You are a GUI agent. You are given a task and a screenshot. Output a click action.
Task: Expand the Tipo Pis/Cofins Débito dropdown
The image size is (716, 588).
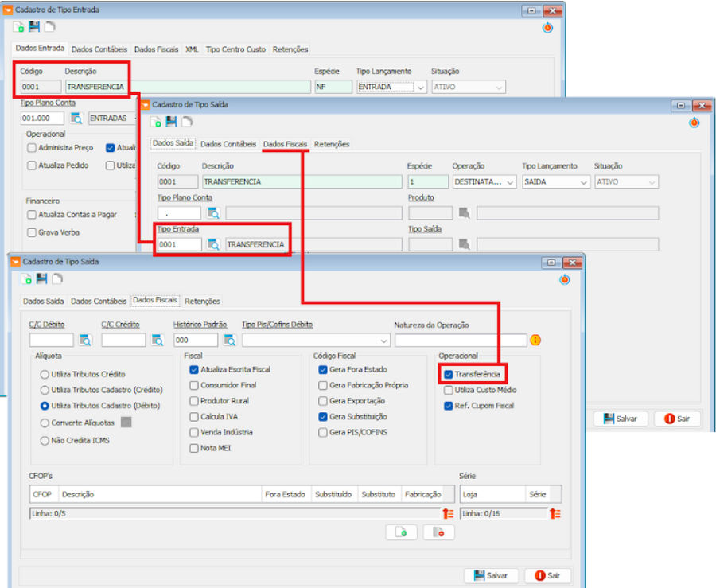pyautogui.click(x=384, y=341)
